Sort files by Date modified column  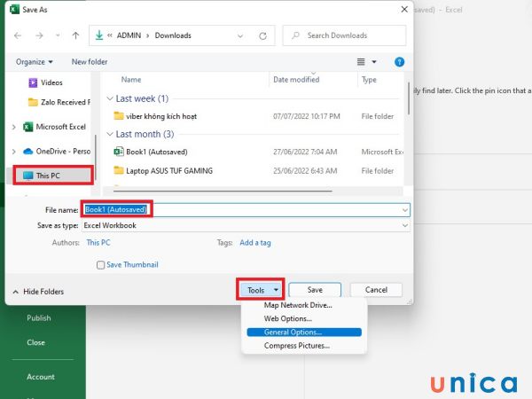296,80
